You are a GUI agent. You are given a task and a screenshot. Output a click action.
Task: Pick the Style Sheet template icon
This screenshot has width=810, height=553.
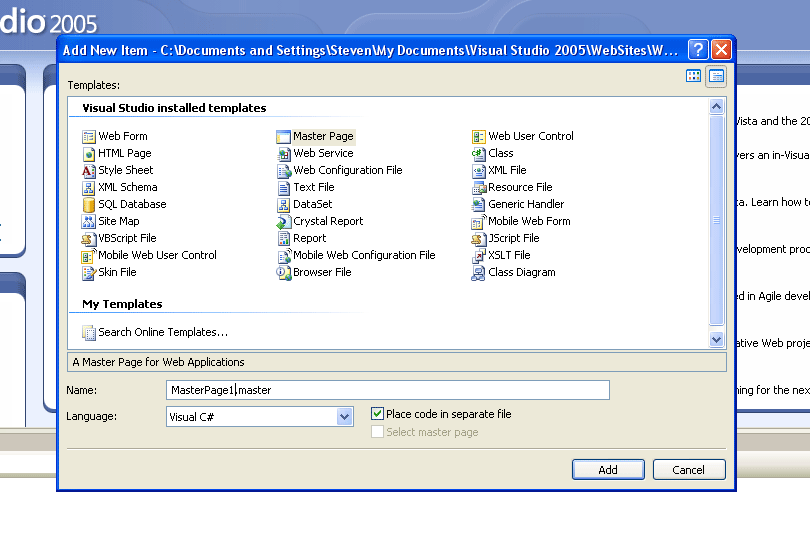click(89, 171)
